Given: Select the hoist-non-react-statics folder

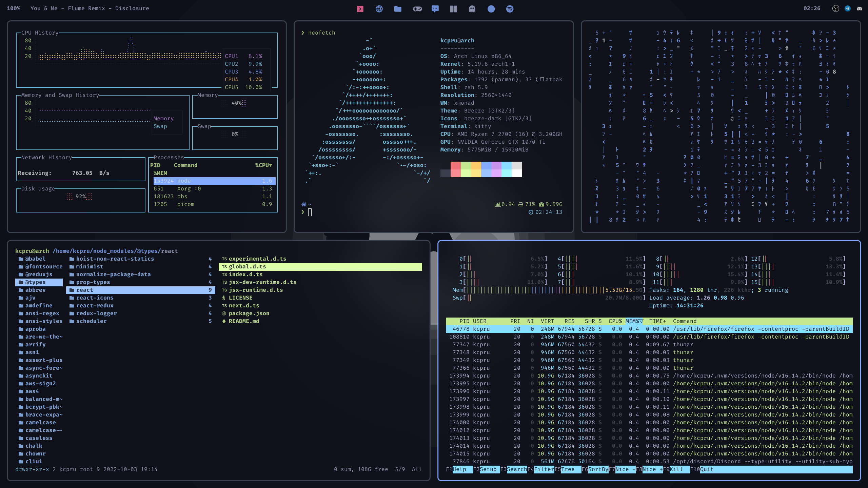Looking at the screenshot, I should (115, 259).
